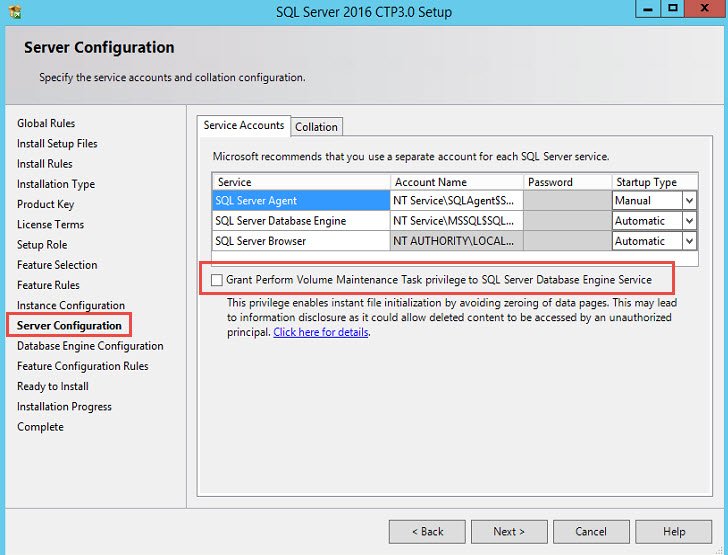Click the Password column header
This screenshot has width=728, height=555.
567,182
